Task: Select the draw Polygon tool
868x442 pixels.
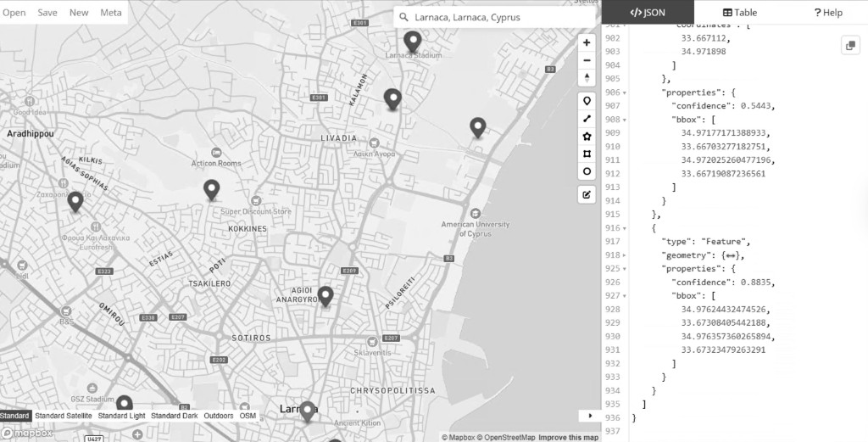Action: point(587,137)
